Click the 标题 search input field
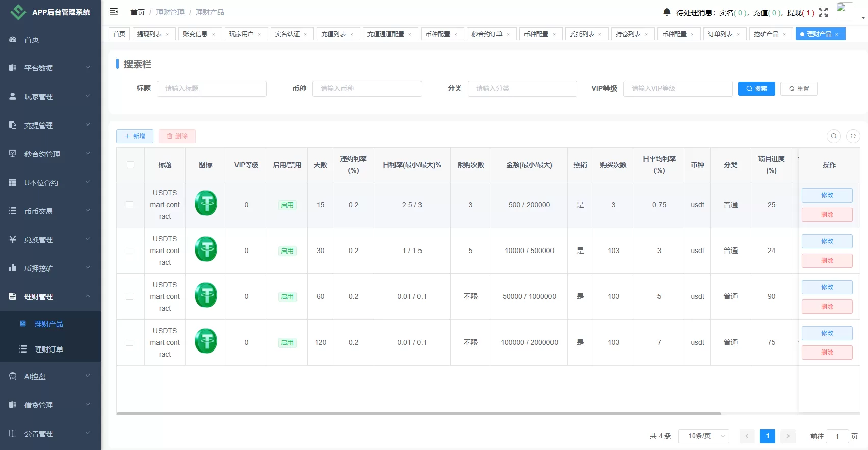Viewport: 868px width, 450px height. pos(212,89)
